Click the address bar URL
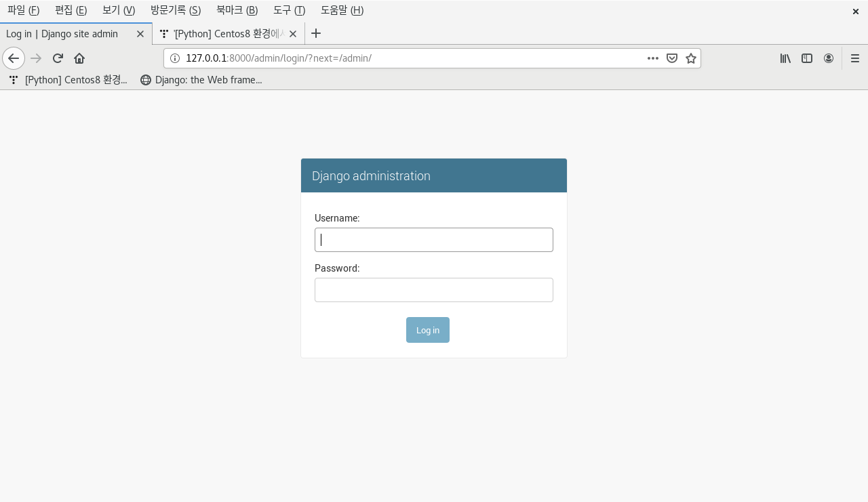 [x=279, y=58]
